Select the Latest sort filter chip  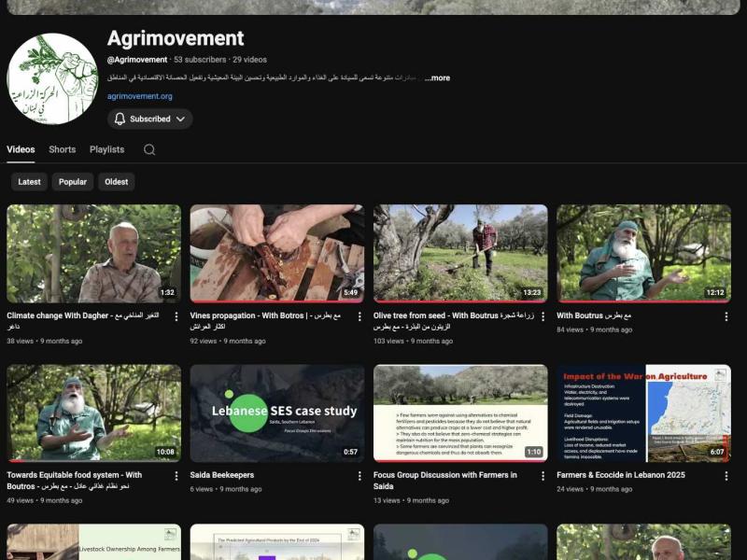click(x=29, y=182)
